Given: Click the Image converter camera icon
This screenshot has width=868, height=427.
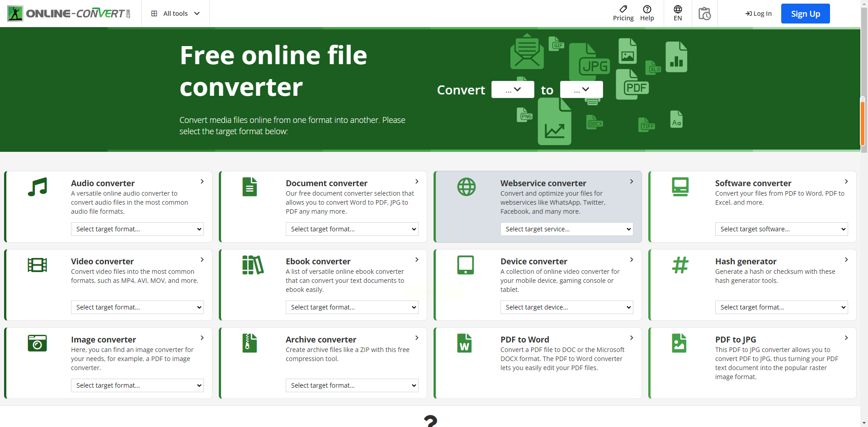Looking at the screenshot, I should [37, 343].
